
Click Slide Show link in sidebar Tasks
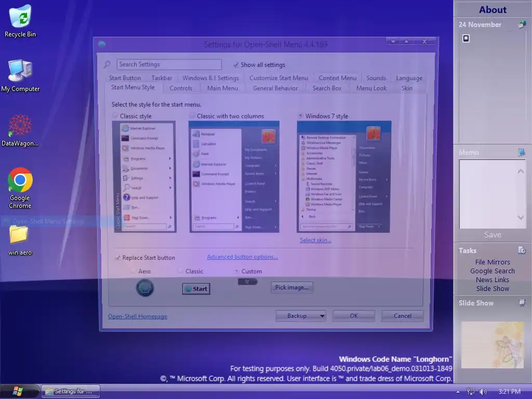pos(493,288)
